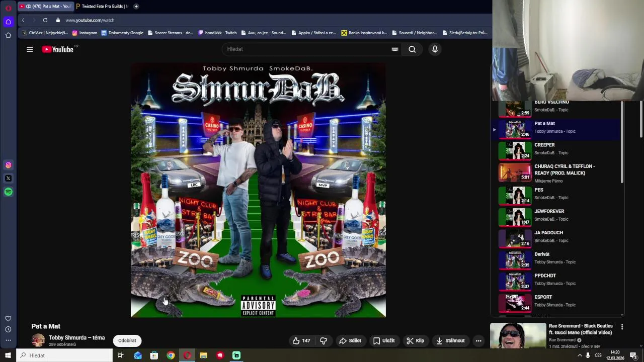
Task: Click the ShmurDaB album cover video
Action: (x=258, y=190)
